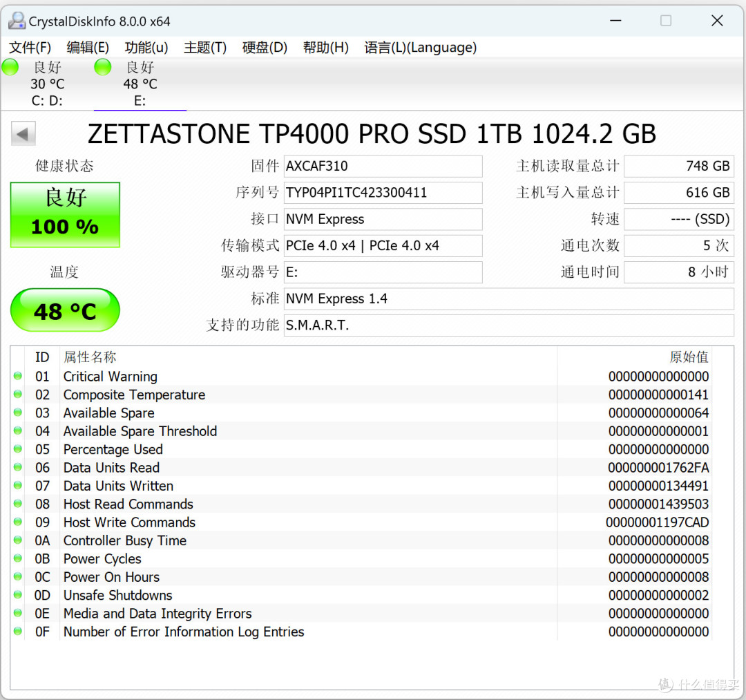The height and width of the screenshot is (700, 746).
Task: Open the 语言(L)(Language) menu
Action: click(x=420, y=48)
